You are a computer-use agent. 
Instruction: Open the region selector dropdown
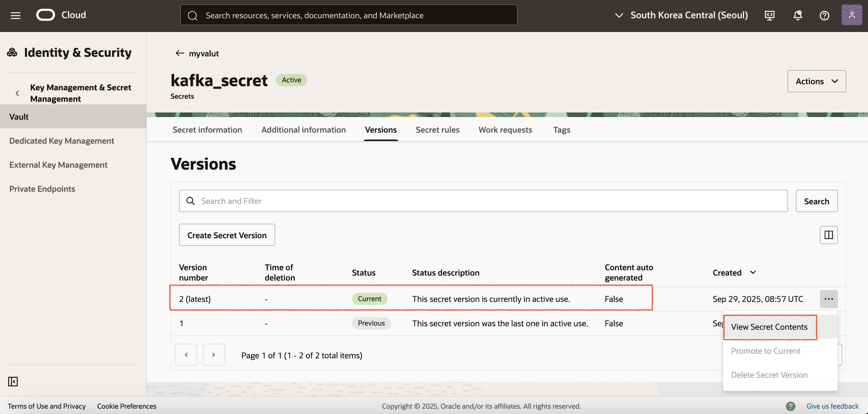point(681,15)
